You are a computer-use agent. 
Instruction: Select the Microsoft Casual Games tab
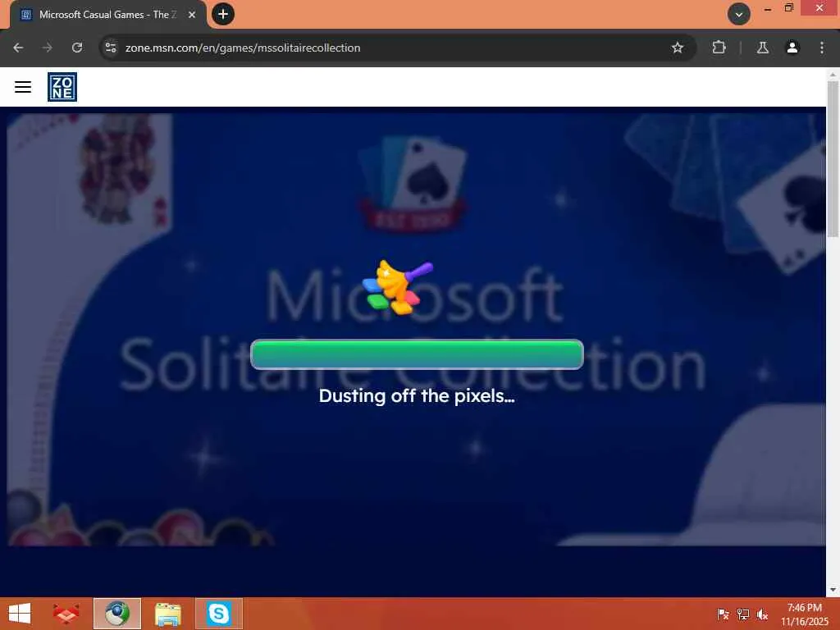coord(107,15)
